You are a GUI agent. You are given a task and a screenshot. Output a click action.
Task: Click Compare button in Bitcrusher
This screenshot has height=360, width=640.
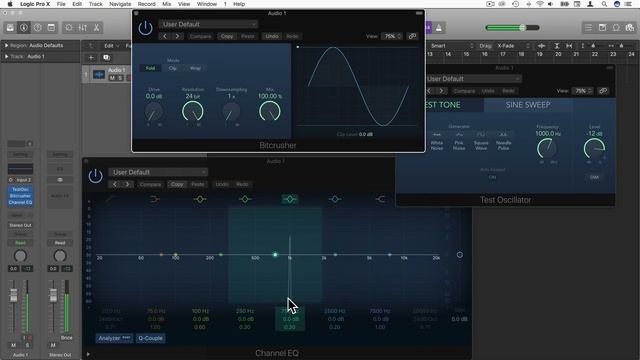(x=200, y=36)
